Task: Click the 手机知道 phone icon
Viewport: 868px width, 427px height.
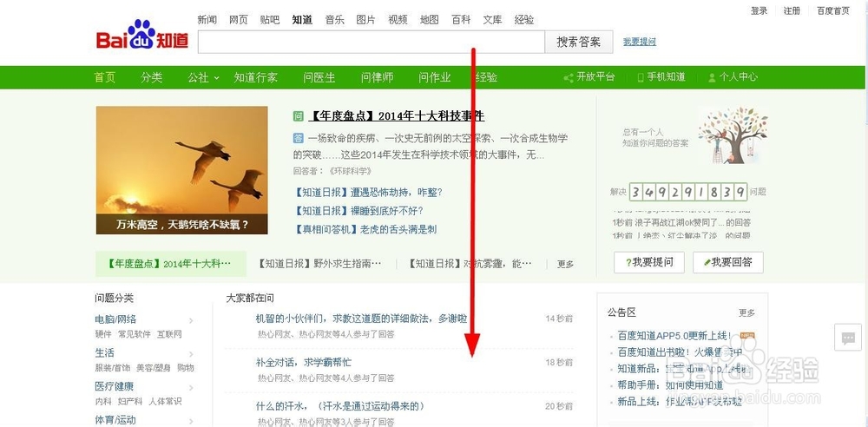Action: [x=641, y=77]
